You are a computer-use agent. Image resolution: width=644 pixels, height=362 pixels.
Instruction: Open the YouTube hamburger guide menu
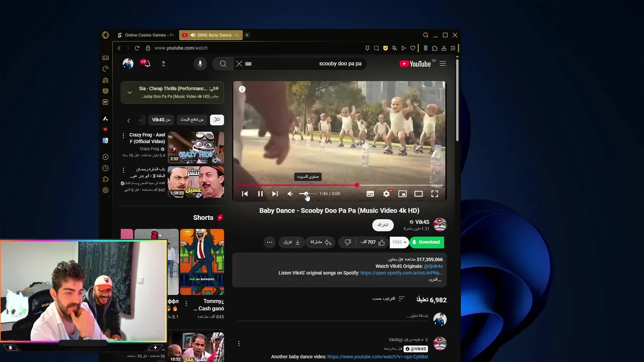click(443, 64)
